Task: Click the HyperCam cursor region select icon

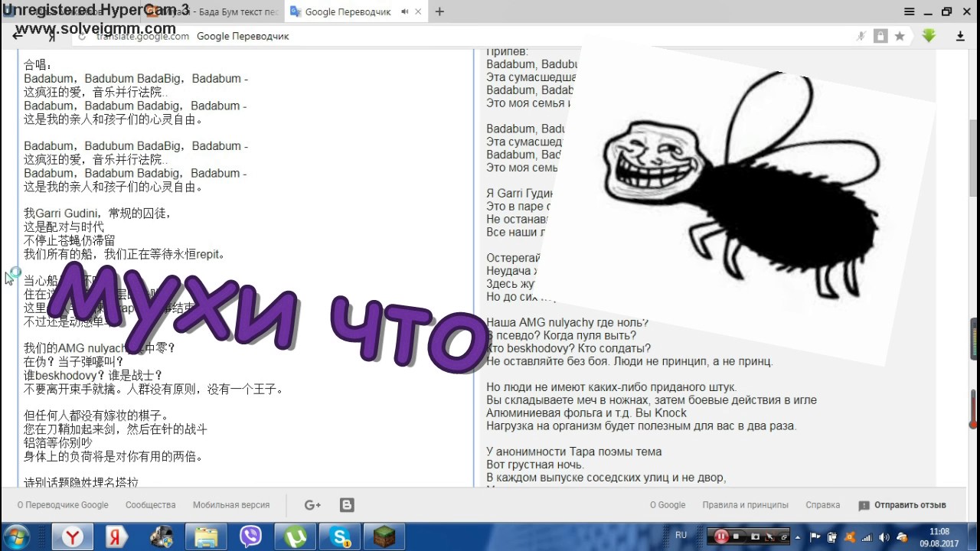Action: pos(770,536)
